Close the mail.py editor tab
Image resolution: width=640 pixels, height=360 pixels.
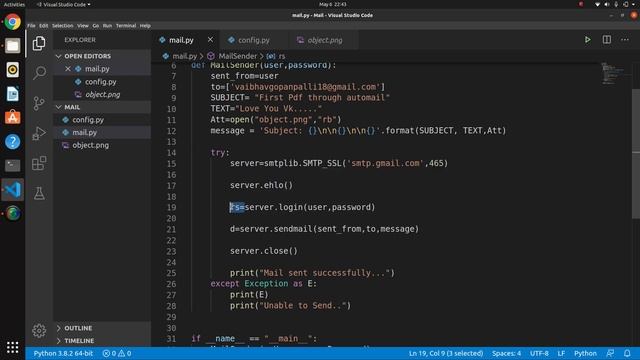tap(210, 40)
